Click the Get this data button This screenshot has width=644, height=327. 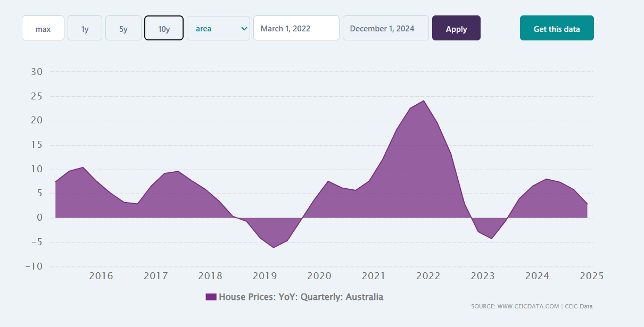point(557,29)
